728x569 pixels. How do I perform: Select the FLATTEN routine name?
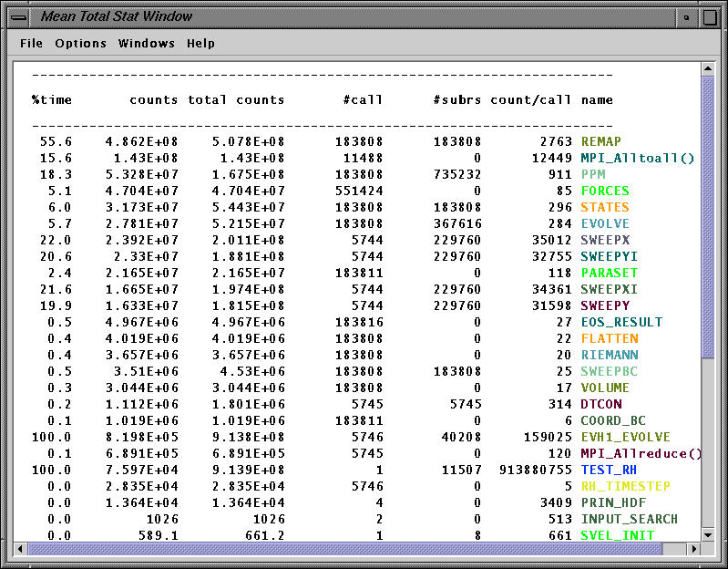pyautogui.click(x=610, y=338)
